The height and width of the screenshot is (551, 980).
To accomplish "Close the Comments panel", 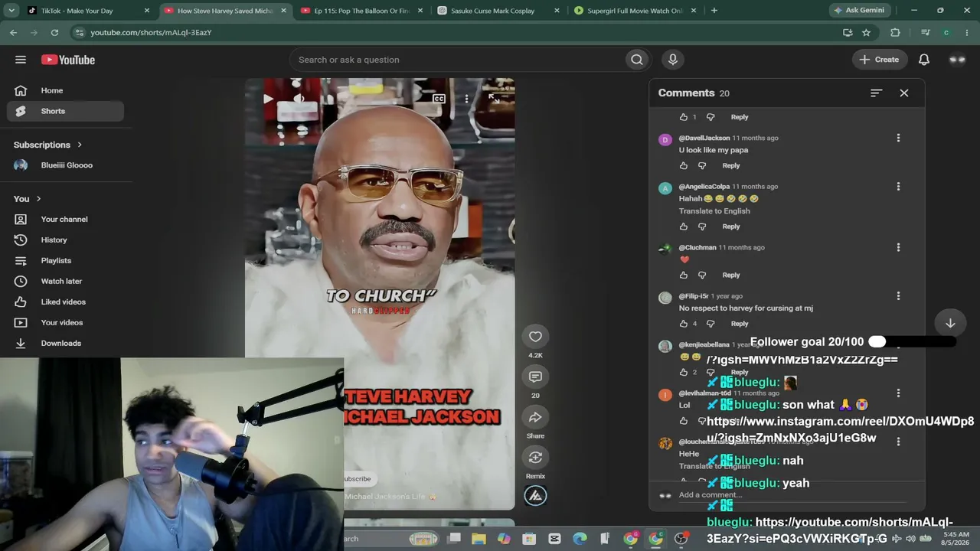I will [904, 93].
